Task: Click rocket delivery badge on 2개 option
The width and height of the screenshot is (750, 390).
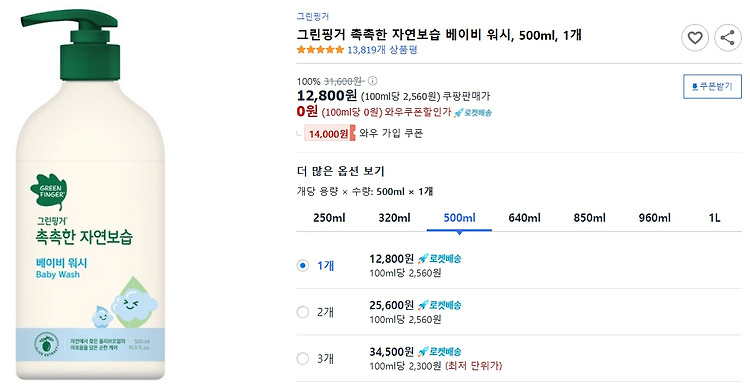Action: (440, 305)
